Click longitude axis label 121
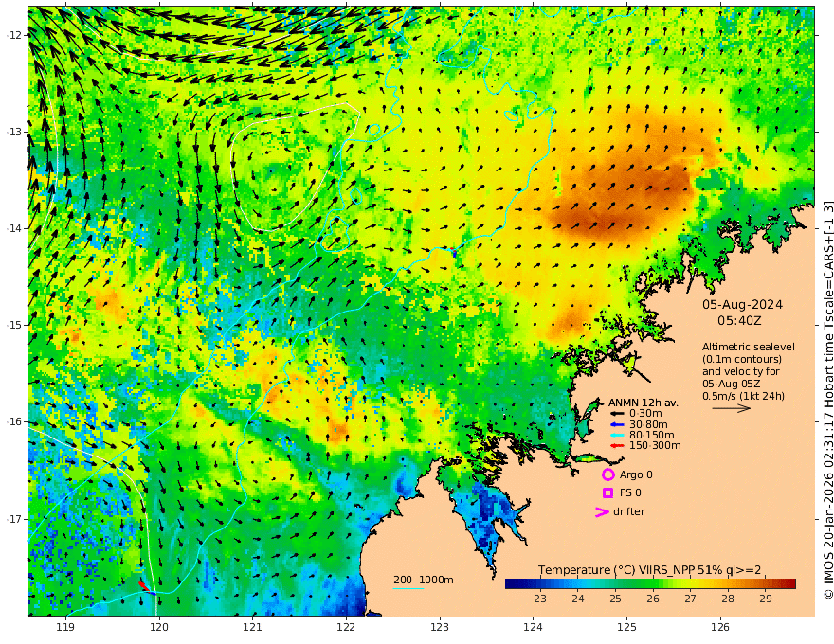The height and width of the screenshot is (644, 834). (x=253, y=628)
